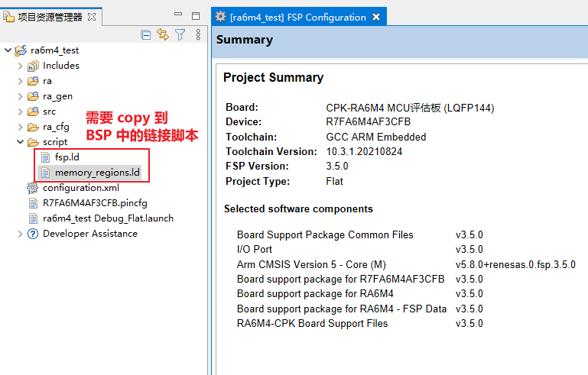Expand the ra_gen folder
Image resolution: width=588 pixels, height=375 pixels.
(21, 96)
